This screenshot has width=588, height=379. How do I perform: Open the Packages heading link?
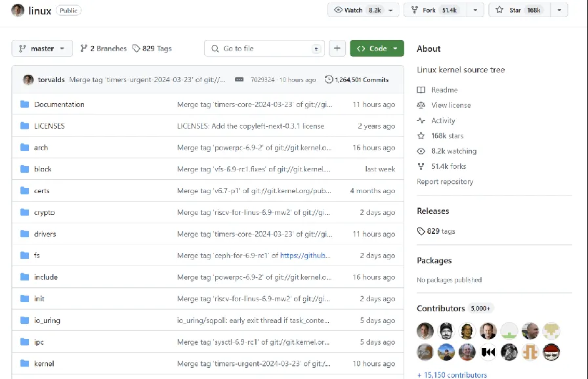[x=434, y=260]
